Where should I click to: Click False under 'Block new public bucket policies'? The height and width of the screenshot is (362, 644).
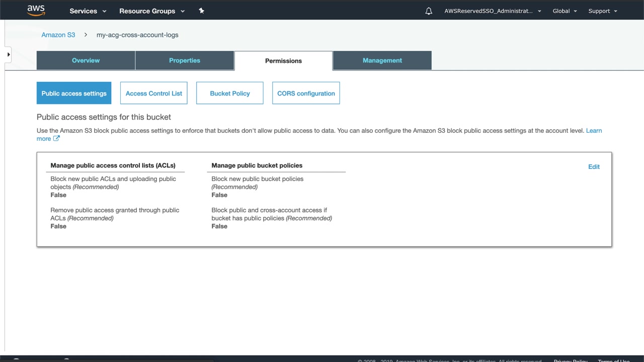[x=219, y=195]
